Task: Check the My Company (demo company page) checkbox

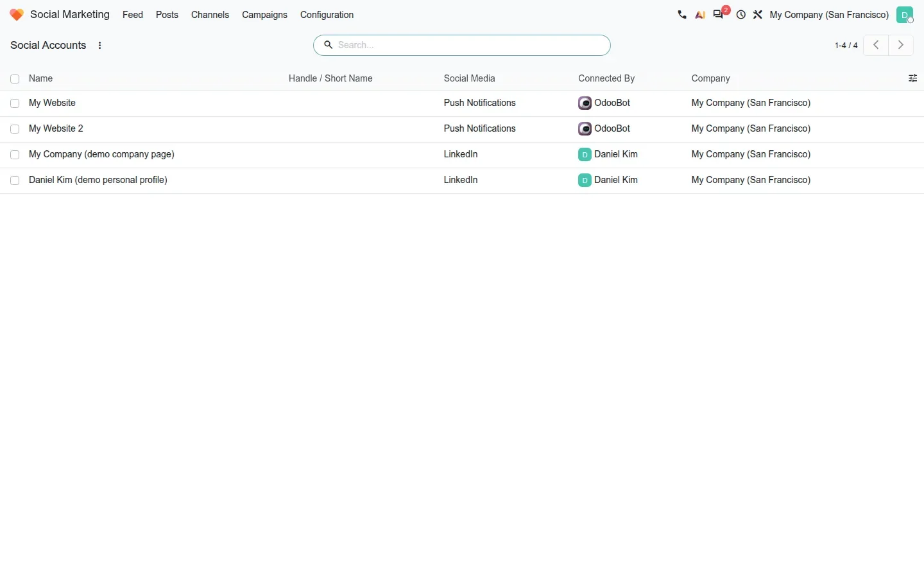Action: pos(15,155)
